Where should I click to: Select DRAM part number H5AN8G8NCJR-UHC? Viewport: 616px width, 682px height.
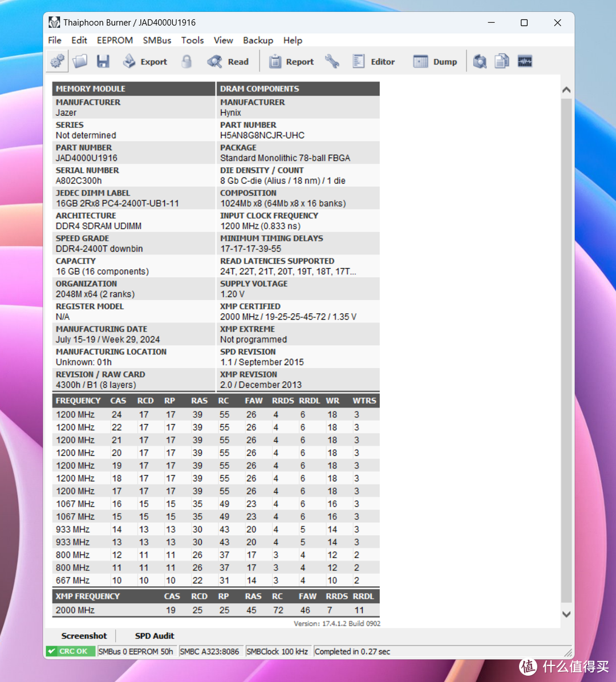(262, 135)
